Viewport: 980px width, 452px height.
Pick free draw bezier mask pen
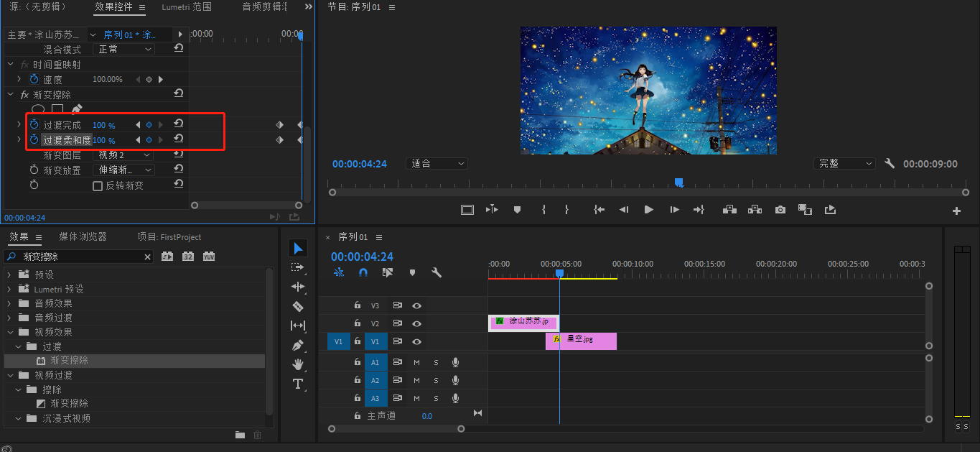pyautogui.click(x=77, y=109)
